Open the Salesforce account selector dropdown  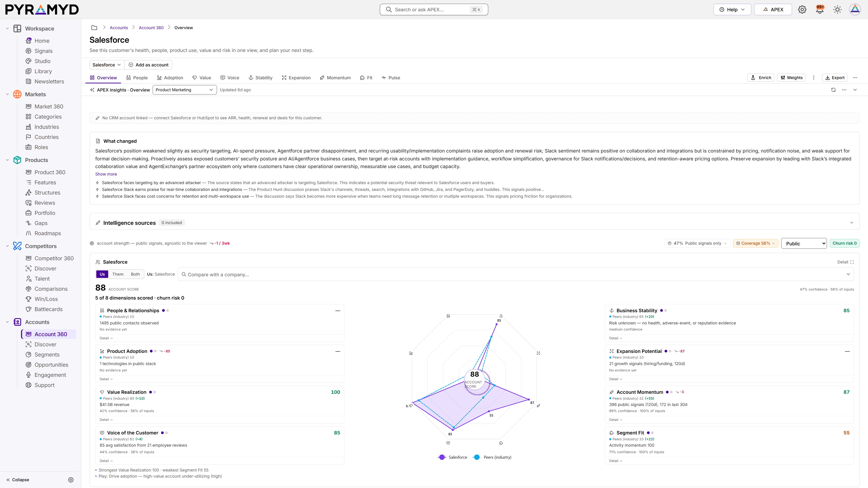click(x=107, y=65)
